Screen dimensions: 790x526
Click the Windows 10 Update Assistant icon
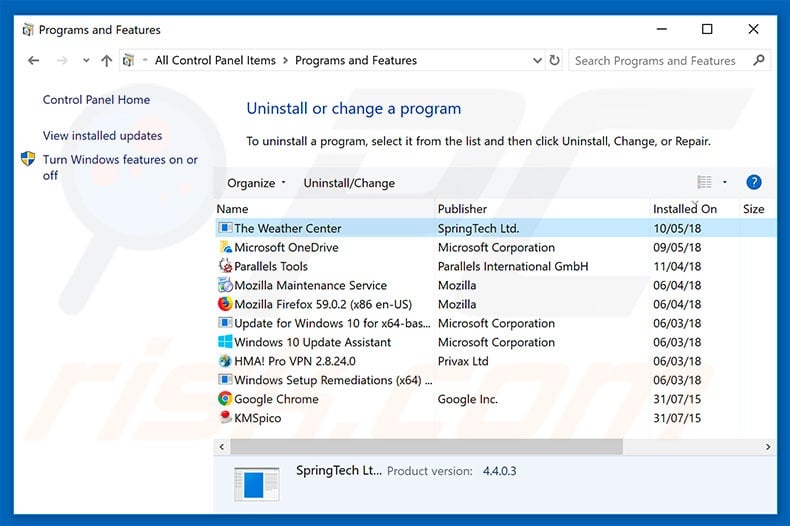point(225,342)
